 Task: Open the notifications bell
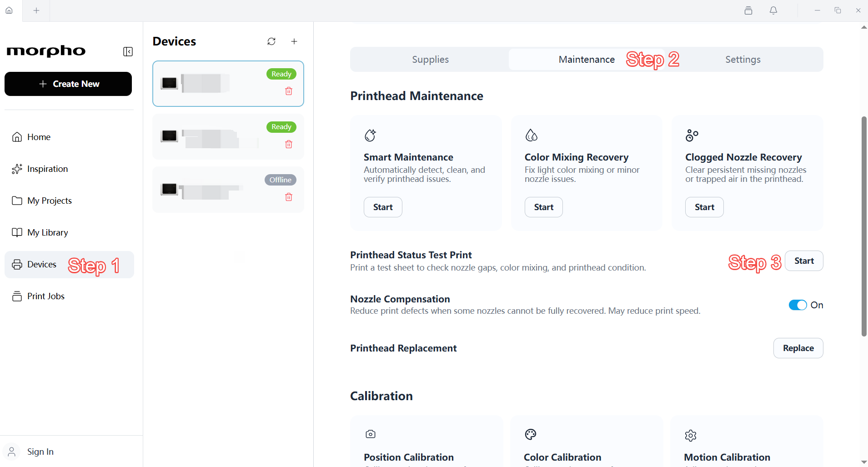pyautogui.click(x=773, y=10)
